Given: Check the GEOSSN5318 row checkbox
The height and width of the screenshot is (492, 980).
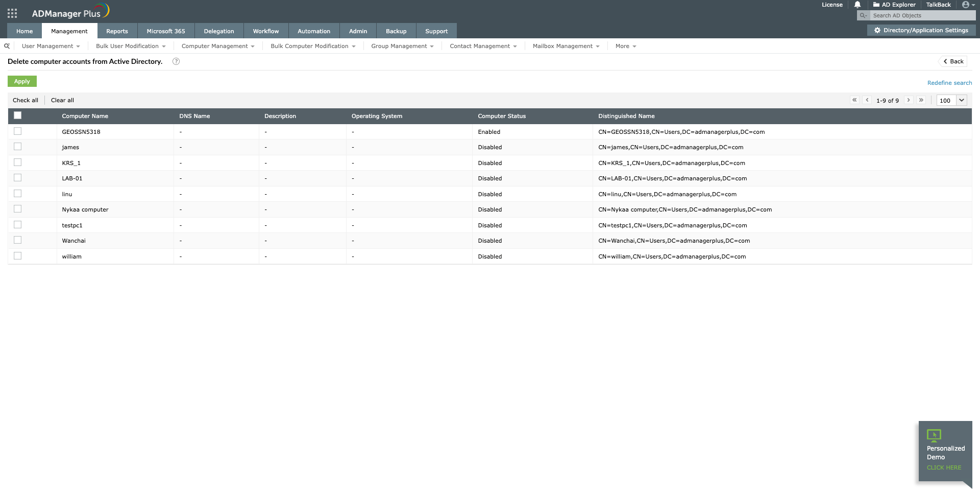Looking at the screenshot, I should pos(17,131).
